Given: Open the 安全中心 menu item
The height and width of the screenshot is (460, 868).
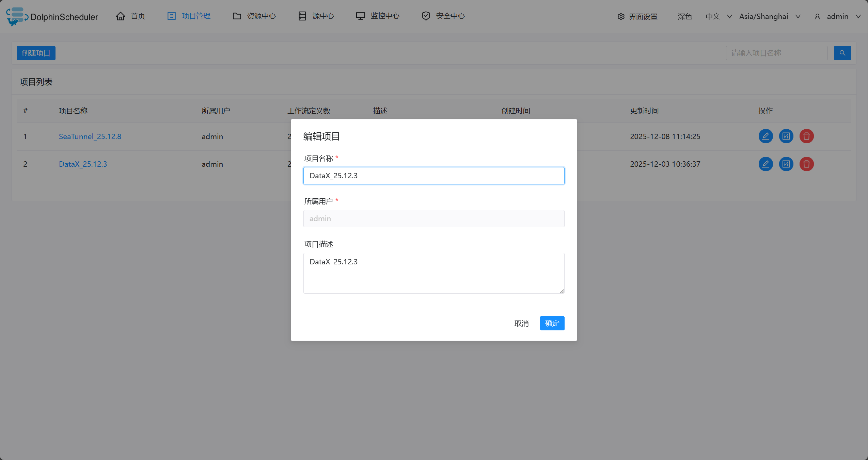Looking at the screenshot, I should tap(443, 16).
